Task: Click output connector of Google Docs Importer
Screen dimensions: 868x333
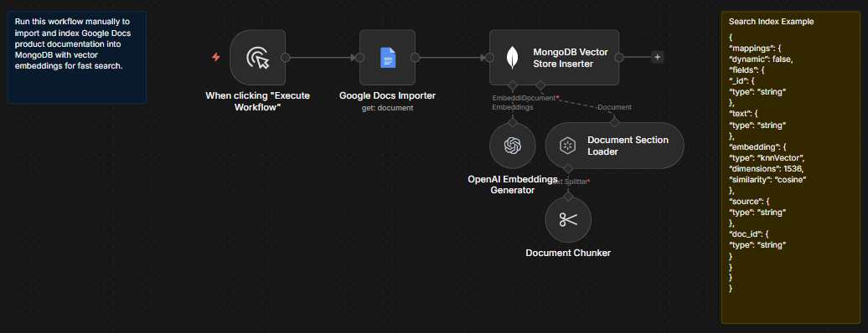Action: [416, 58]
